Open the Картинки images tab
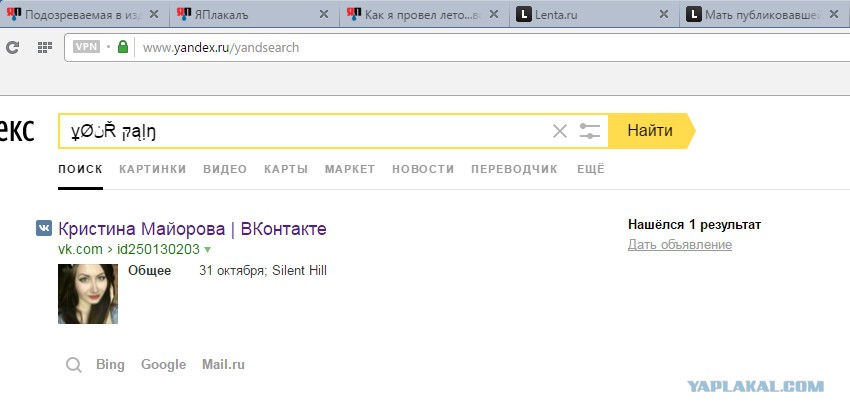 pyautogui.click(x=153, y=169)
